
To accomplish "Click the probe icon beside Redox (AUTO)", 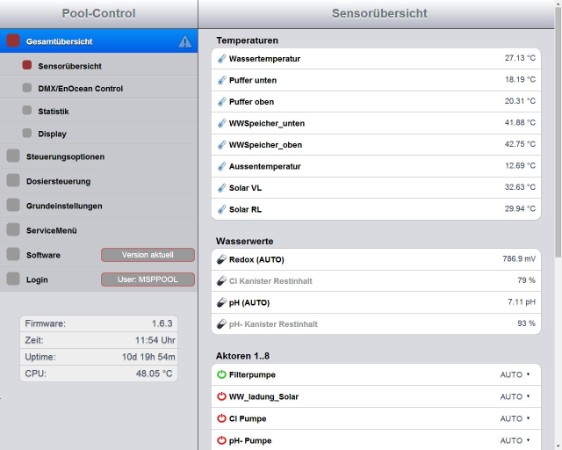I will click(x=222, y=259).
